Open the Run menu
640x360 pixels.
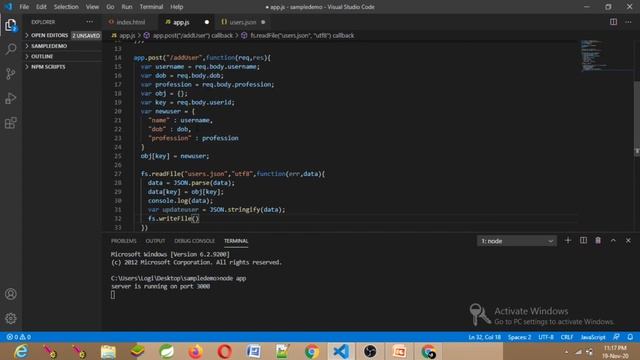[x=127, y=7]
